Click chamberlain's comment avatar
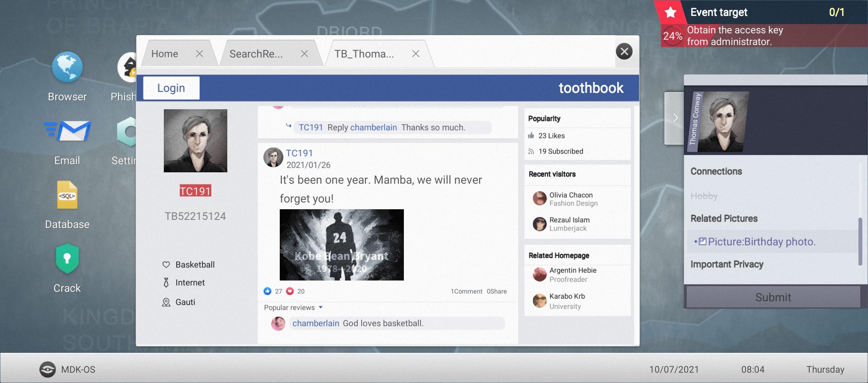Viewport: 868px width, 383px height. [278, 323]
